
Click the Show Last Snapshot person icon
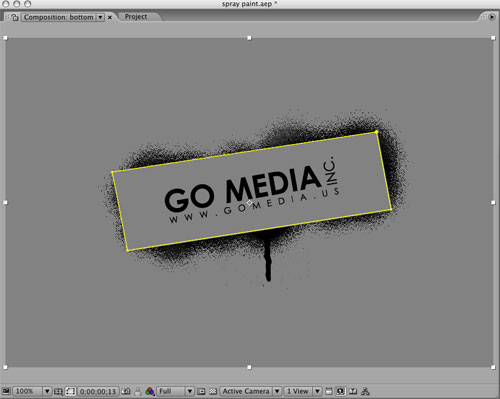(137, 391)
